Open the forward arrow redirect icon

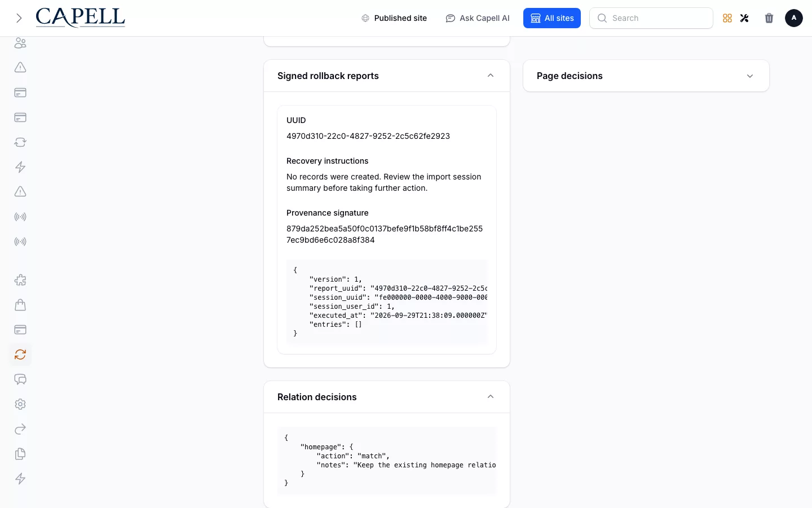(x=20, y=429)
